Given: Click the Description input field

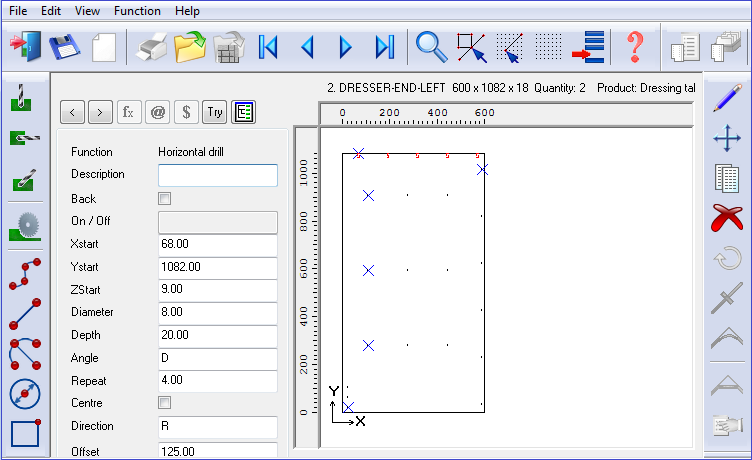Looking at the screenshot, I should (218, 175).
